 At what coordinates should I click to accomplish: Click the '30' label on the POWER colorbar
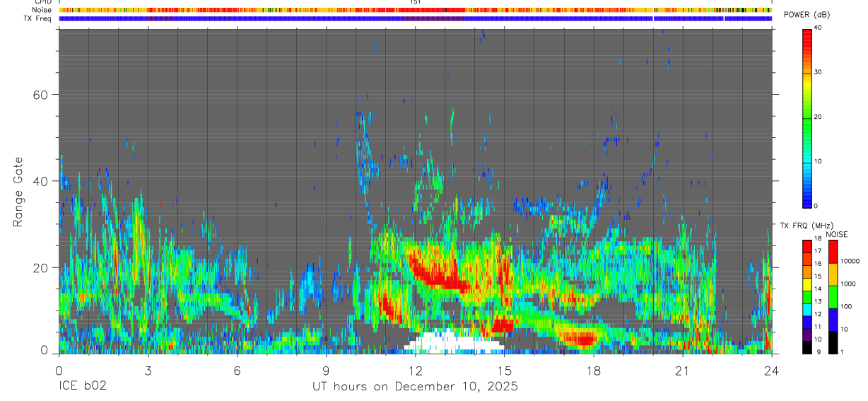[x=819, y=73]
